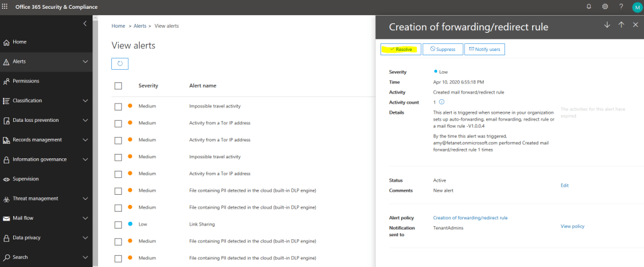This screenshot has height=267, width=644.
Task: Expand the Mail flow section chevron
Action: [x=86, y=218]
